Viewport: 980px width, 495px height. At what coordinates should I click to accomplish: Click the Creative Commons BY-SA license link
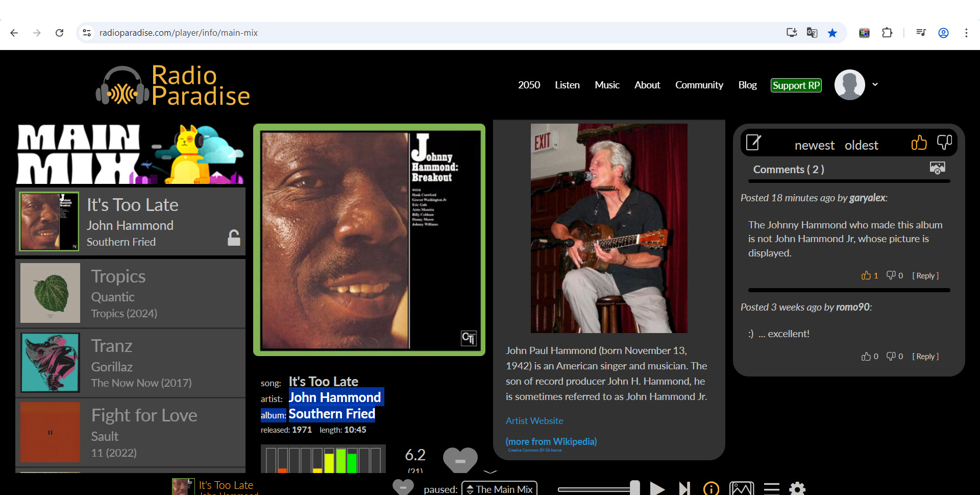tap(534, 450)
